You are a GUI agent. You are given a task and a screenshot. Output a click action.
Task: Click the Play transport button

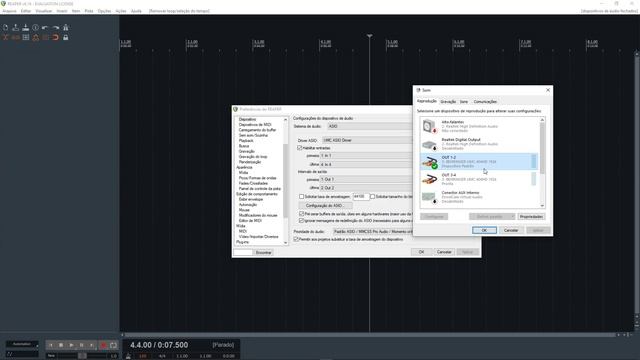tap(71, 345)
